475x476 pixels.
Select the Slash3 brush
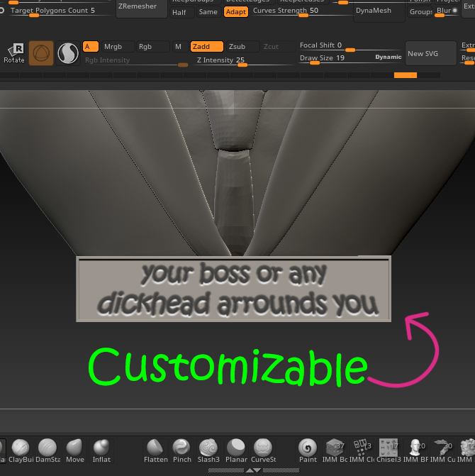click(208, 450)
